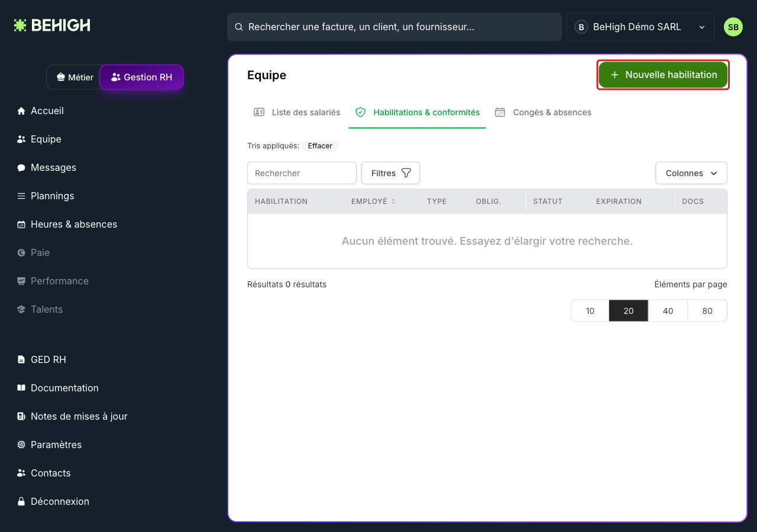Switch to the Liste des salariés tab
Screen dimensions: 757x532
tap(297, 112)
